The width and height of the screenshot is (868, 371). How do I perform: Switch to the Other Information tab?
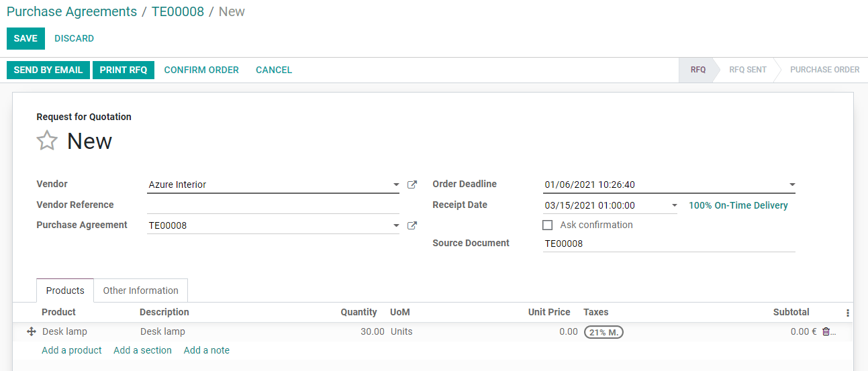(x=140, y=290)
